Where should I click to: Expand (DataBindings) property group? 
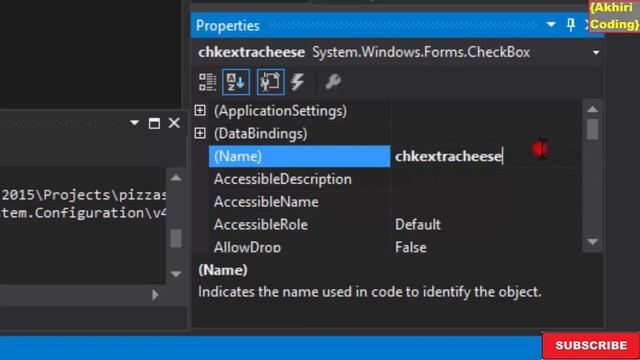coord(200,133)
